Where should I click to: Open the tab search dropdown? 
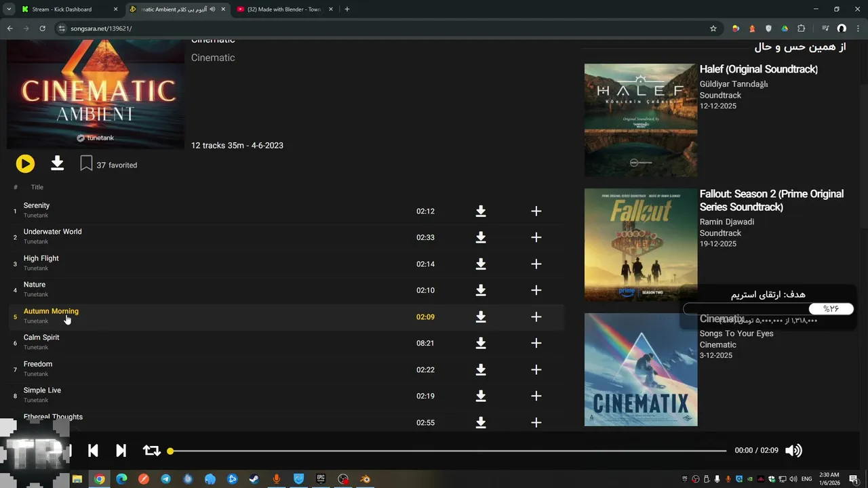point(8,9)
